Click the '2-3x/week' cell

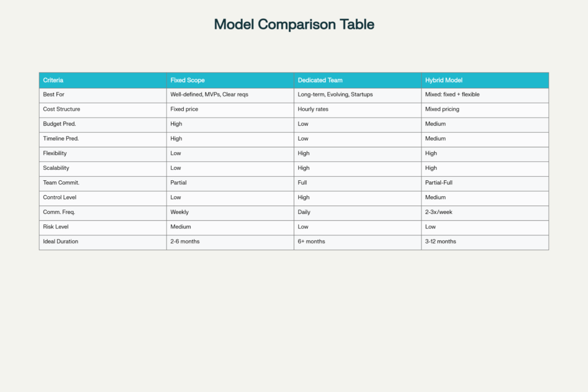click(439, 212)
